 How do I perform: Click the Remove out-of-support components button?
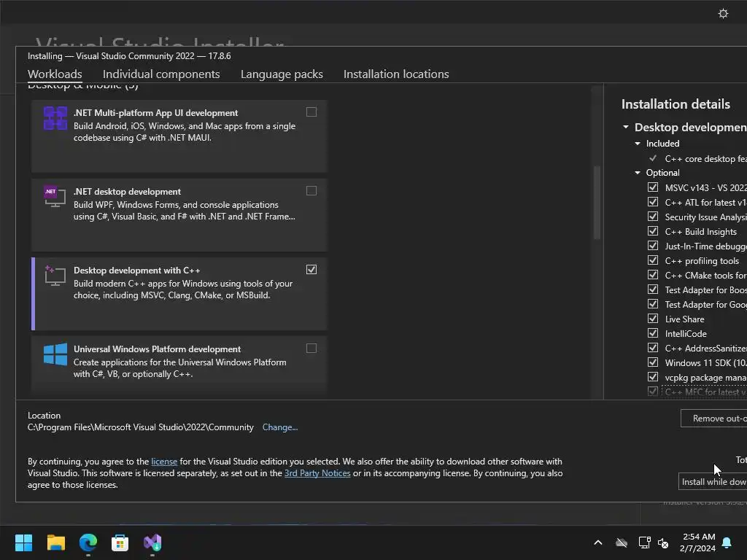pos(713,418)
